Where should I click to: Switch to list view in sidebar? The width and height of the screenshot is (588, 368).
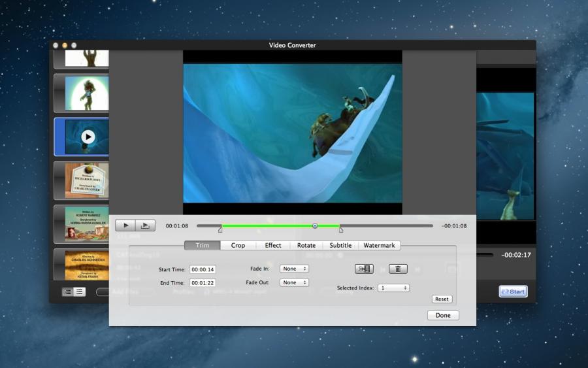(80, 292)
